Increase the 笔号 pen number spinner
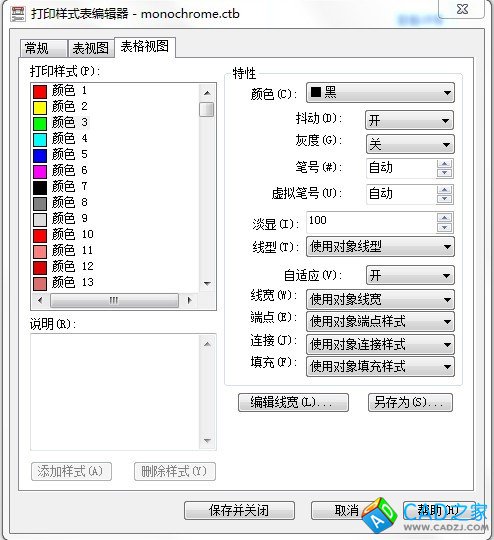Screen dimensions: 494x540 pyautogui.click(x=444, y=164)
